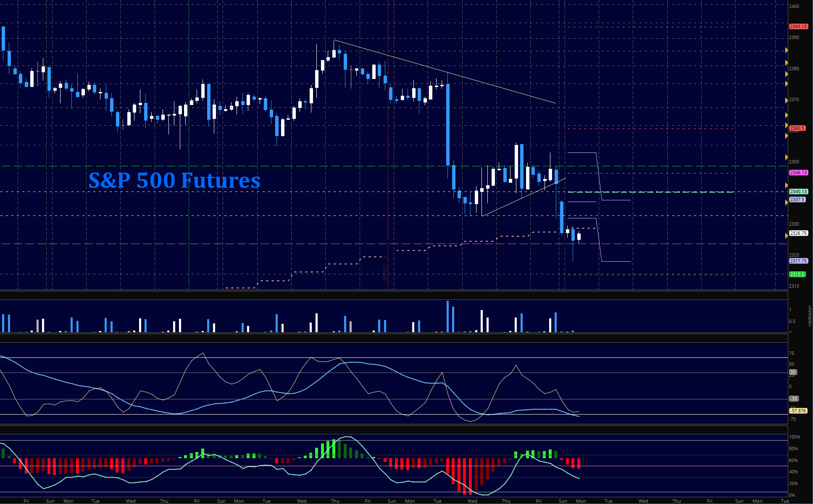Screen dimensions: 813x504
Task: Click the 2390 price axis value
Action: tap(794, 37)
